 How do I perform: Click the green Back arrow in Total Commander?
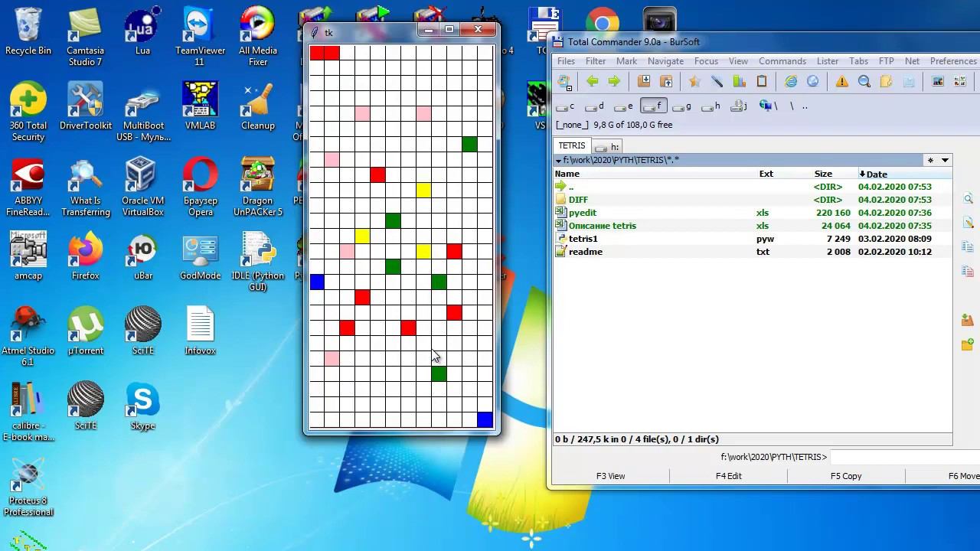pyautogui.click(x=592, y=81)
